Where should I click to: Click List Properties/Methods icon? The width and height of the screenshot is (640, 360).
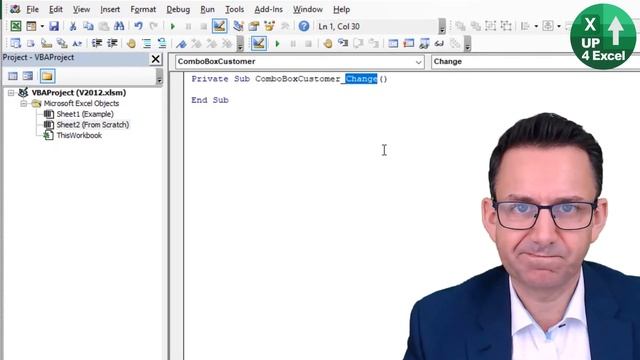[16, 43]
